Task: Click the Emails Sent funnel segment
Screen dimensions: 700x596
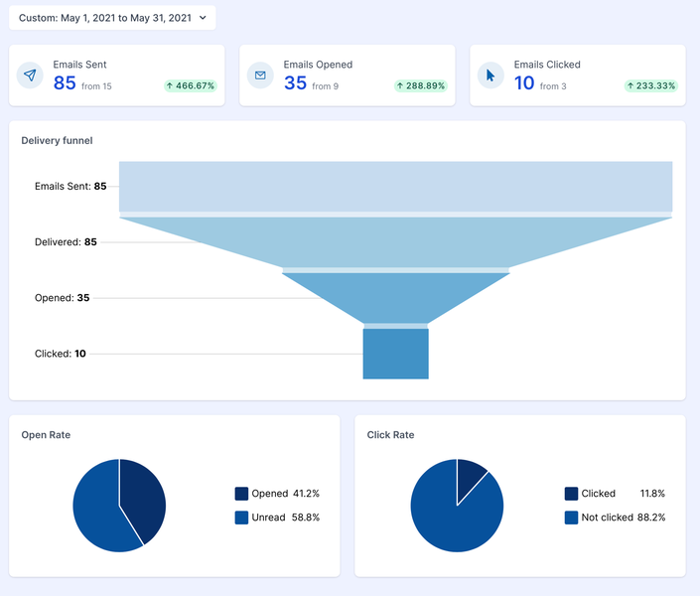Action: click(395, 186)
